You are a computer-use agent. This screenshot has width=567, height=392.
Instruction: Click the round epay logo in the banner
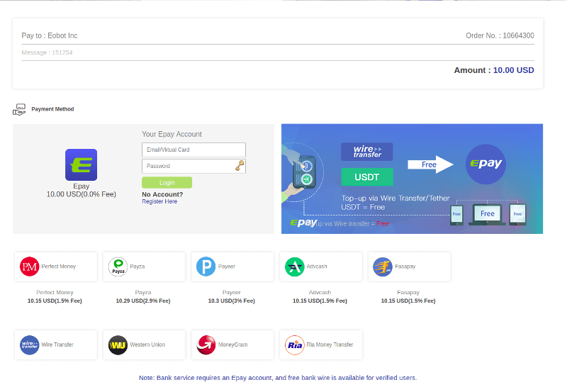click(485, 164)
